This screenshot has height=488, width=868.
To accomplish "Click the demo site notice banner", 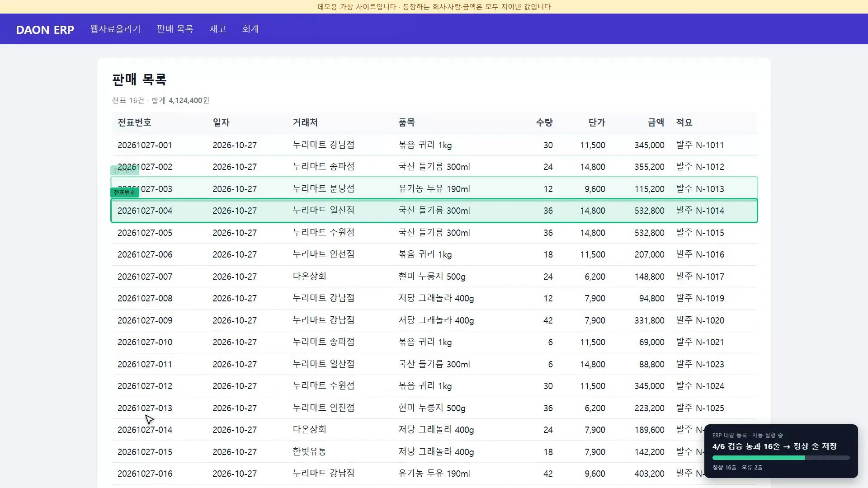I will point(434,7).
